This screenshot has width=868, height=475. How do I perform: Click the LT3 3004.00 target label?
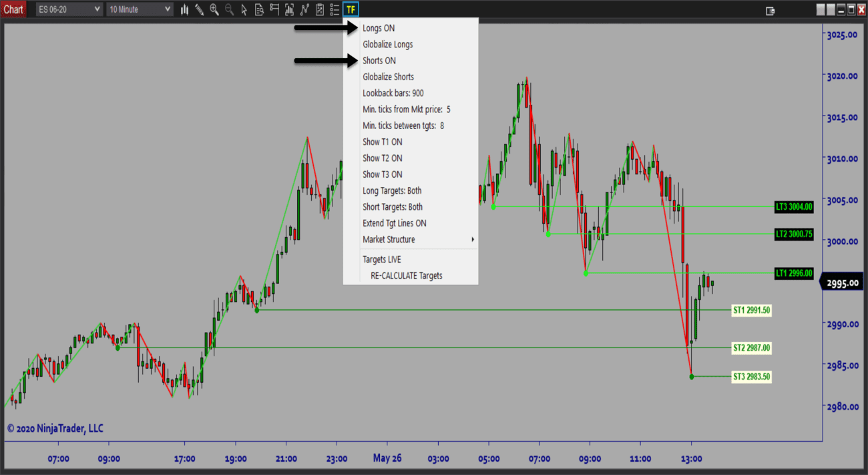794,206
